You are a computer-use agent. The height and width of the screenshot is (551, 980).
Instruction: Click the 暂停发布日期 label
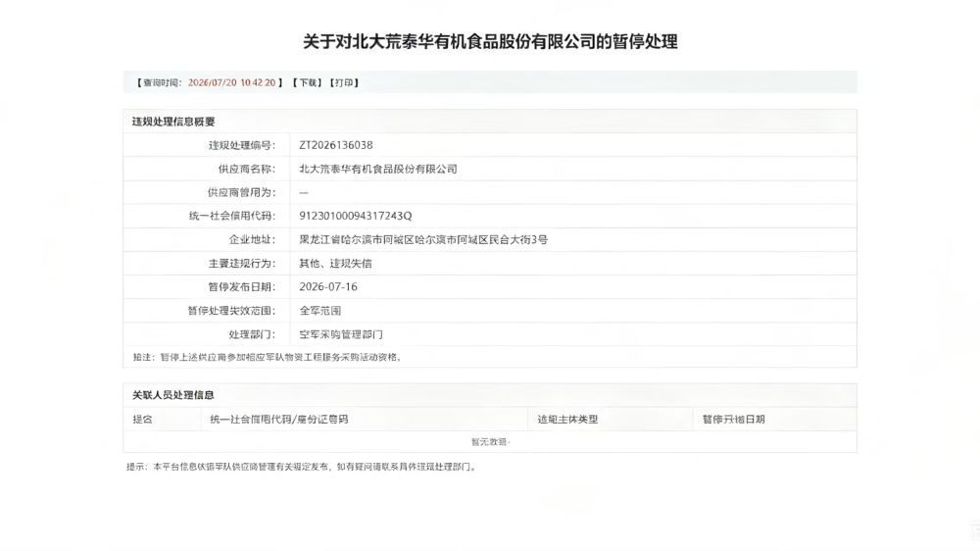pyautogui.click(x=242, y=287)
